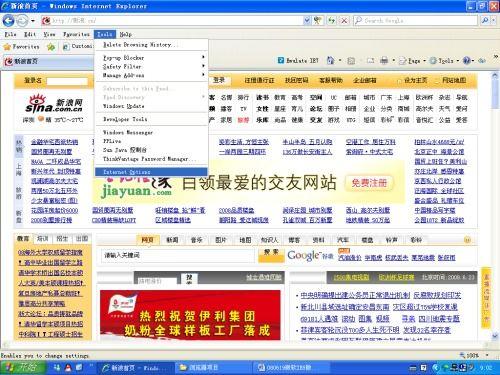The image size is (500, 375).
Task: Click the sina.com.cn logo
Action: pyautogui.click(x=55, y=105)
